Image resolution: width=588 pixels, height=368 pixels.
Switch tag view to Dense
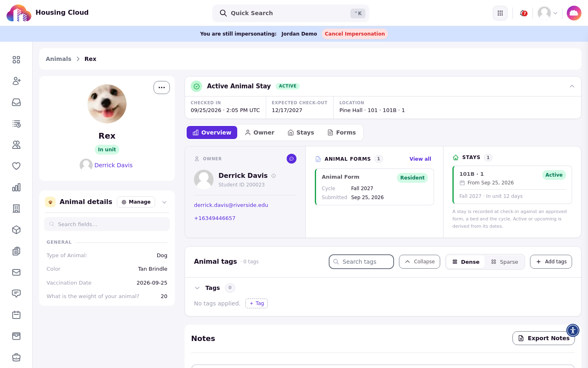coord(465,262)
